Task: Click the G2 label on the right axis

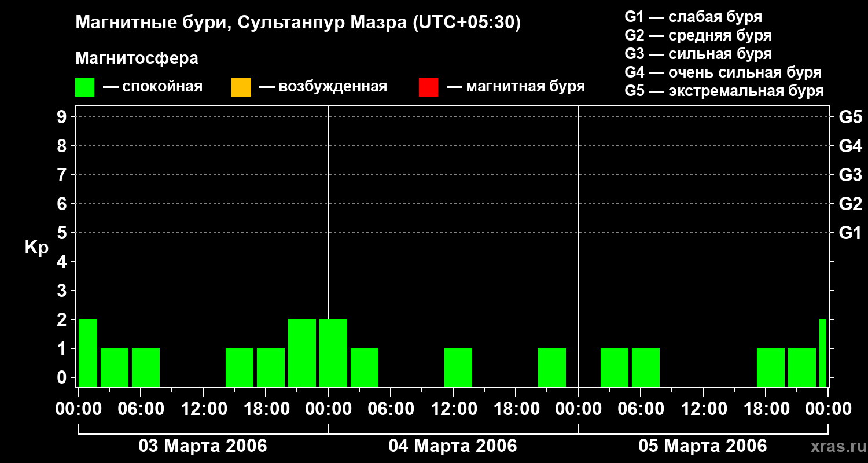Action: (x=850, y=204)
